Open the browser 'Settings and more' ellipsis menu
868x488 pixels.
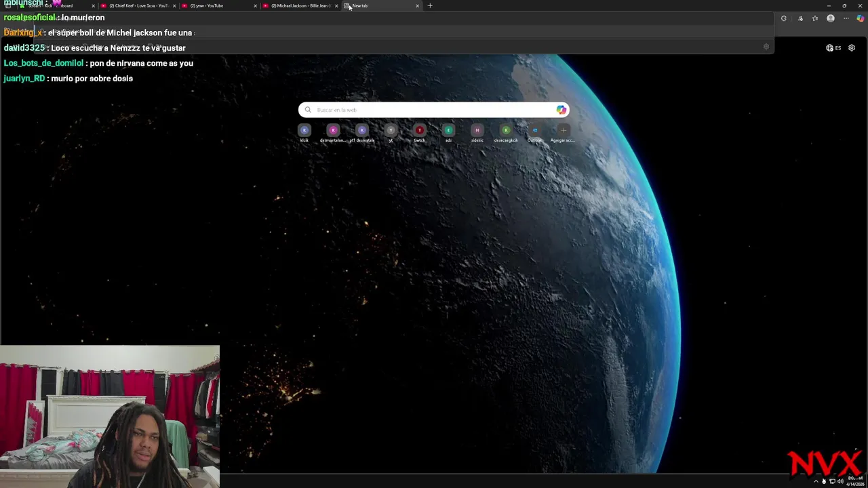tap(846, 18)
